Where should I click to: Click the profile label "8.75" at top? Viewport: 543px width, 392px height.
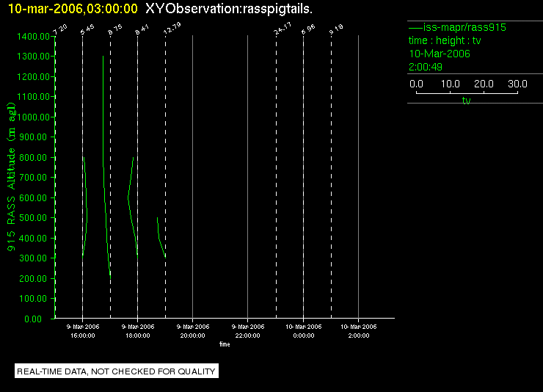click(x=115, y=30)
